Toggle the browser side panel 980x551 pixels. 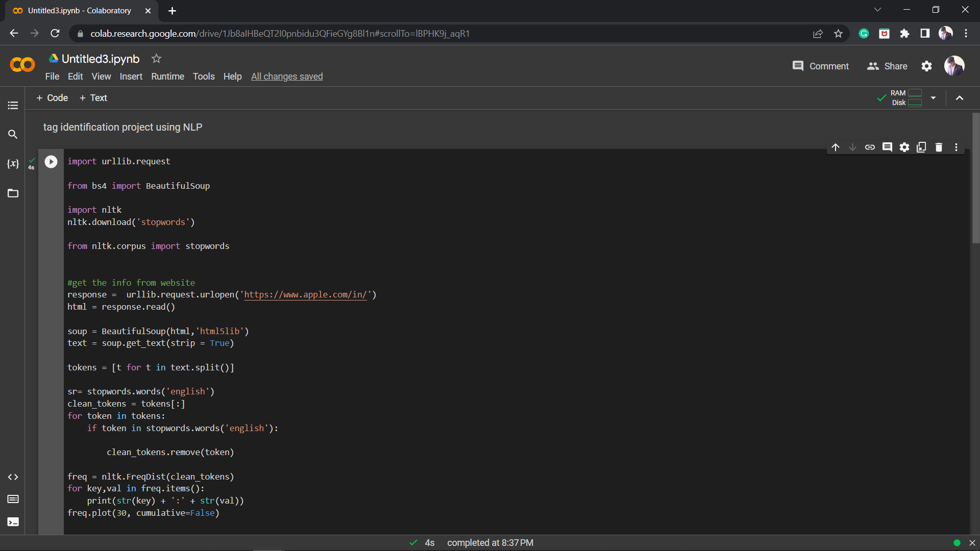point(925,34)
